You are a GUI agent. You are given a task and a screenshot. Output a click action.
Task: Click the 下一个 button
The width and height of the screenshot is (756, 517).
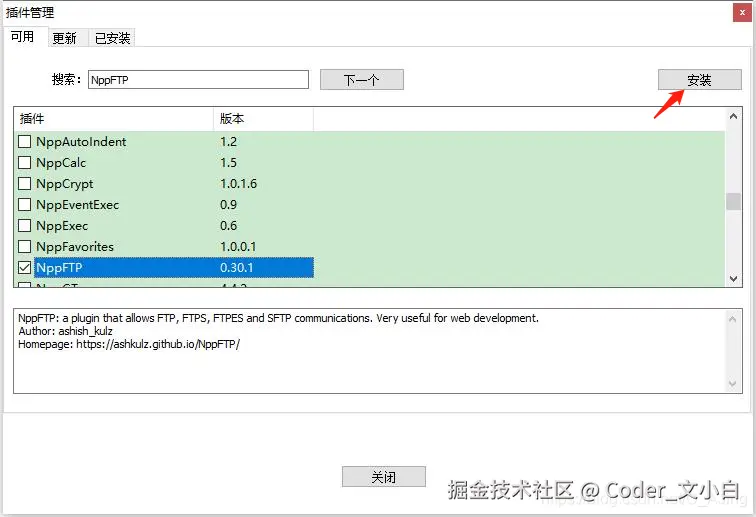pyautogui.click(x=362, y=80)
